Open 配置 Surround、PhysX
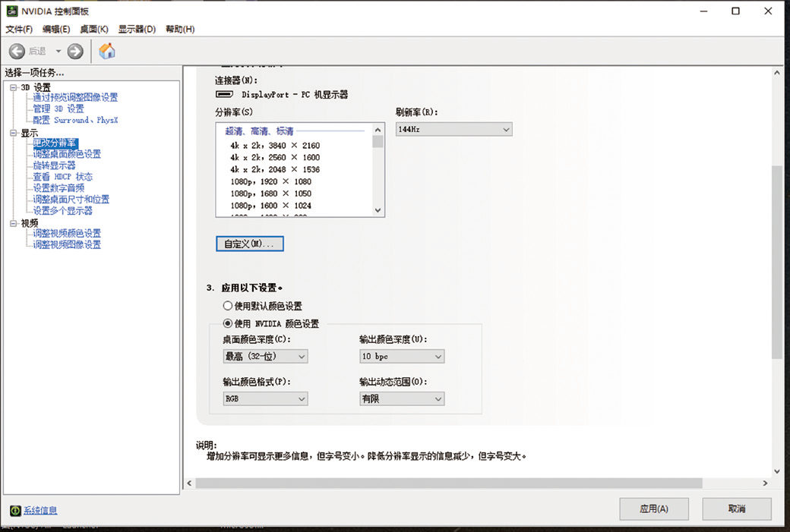This screenshot has width=790, height=532. (x=75, y=120)
